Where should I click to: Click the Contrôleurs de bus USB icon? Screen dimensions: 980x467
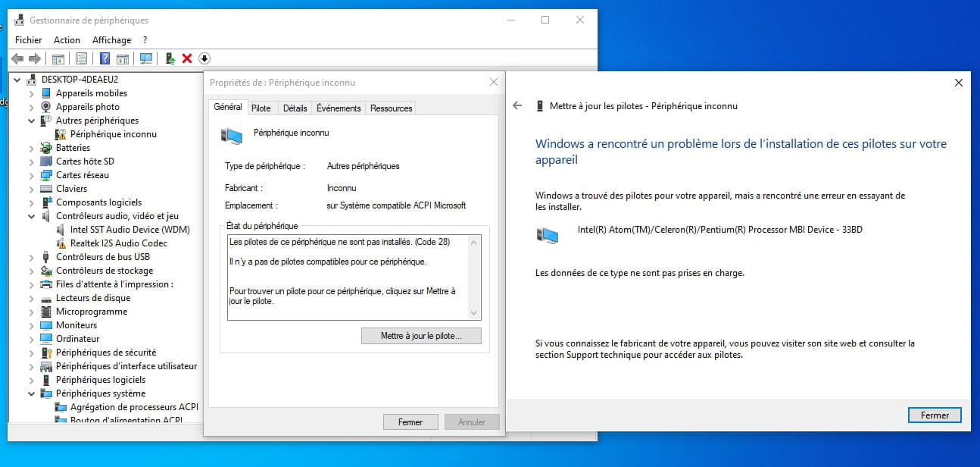pyautogui.click(x=46, y=257)
